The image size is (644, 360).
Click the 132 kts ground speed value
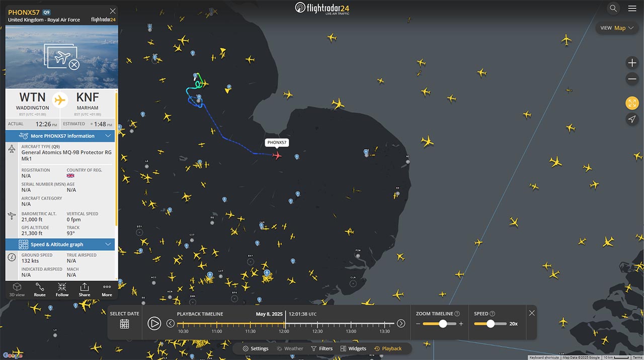tap(30, 261)
